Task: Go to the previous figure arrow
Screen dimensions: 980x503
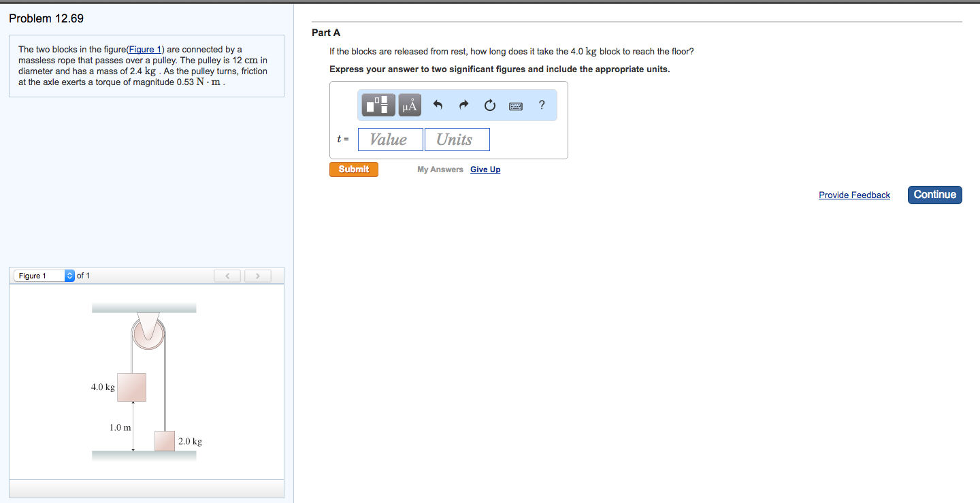Action: point(228,276)
